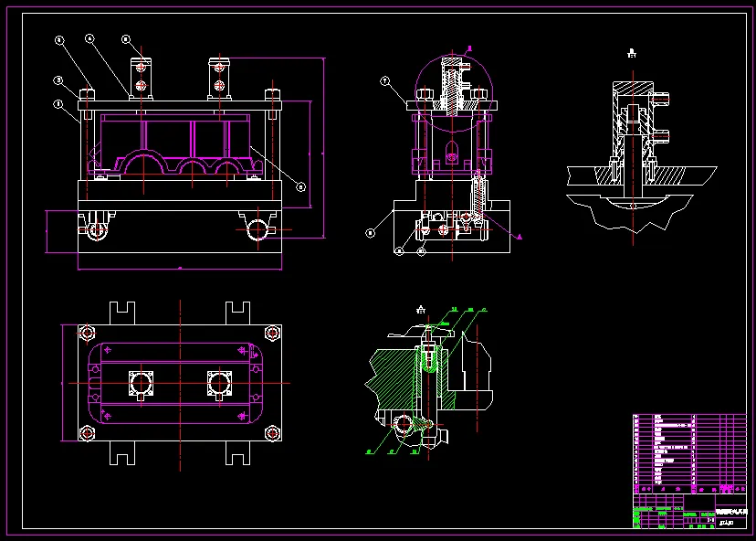Pick balloon 8 left of side view base
This screenshot has height=541, width=756.
371,233
